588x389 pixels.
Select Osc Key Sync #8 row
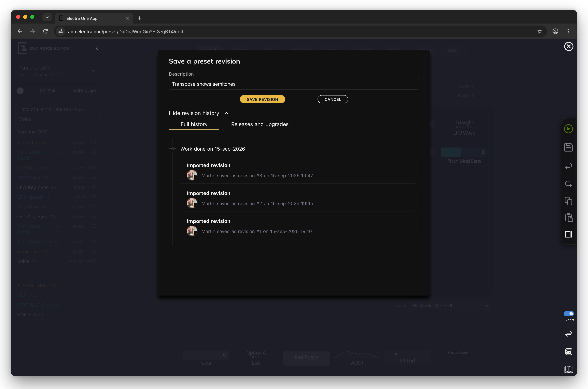(x=57, y=217)
